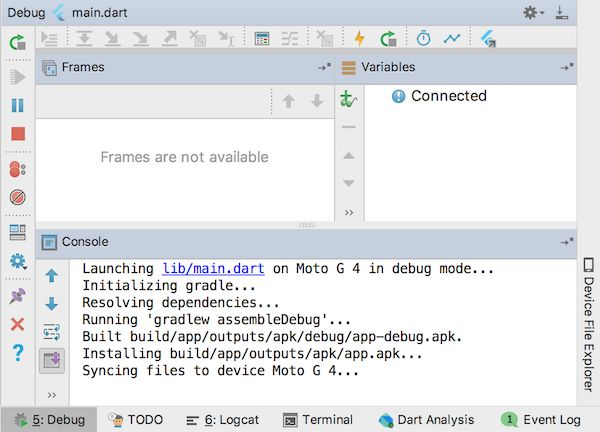The height and width of the screenshot is (432, 600).
Task: Click Step Over toolbar icon
Action: [84, 39]
